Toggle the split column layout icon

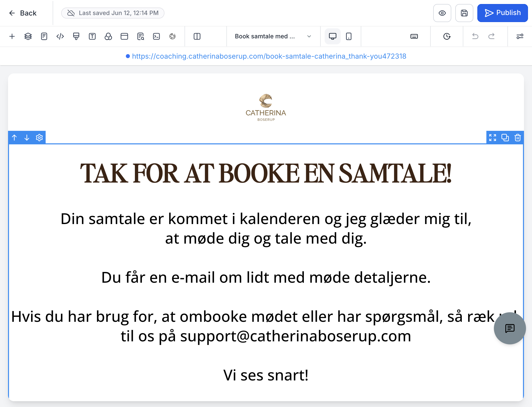[x=197, y=36]
